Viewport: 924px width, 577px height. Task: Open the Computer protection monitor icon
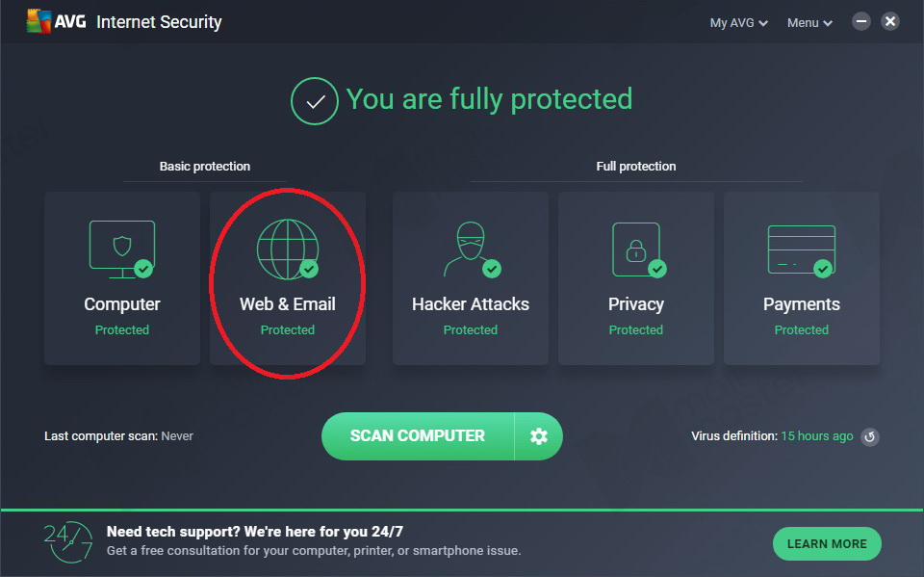pyautogui.click(x=122, y=249)
